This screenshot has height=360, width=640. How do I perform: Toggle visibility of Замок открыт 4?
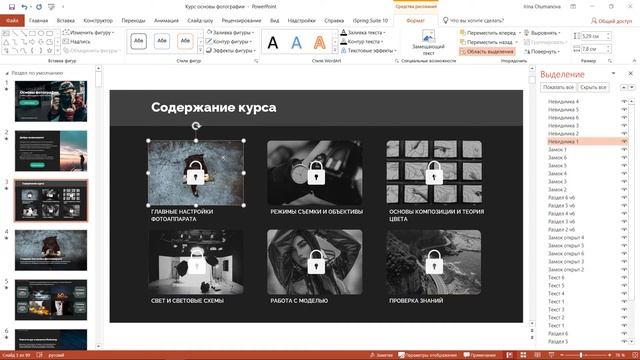pyautogui.click(x=624, y=238)
